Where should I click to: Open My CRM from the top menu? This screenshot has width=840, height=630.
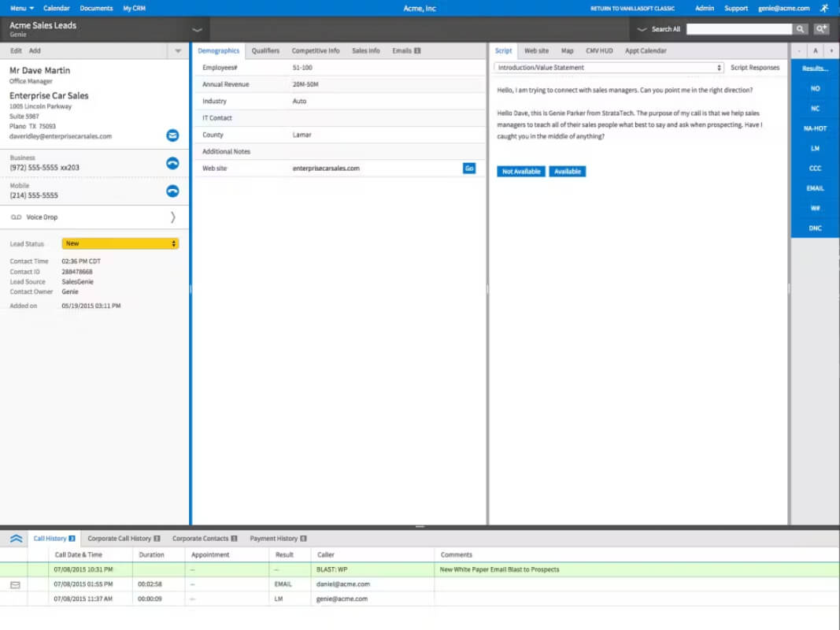[x=134, y=8]
